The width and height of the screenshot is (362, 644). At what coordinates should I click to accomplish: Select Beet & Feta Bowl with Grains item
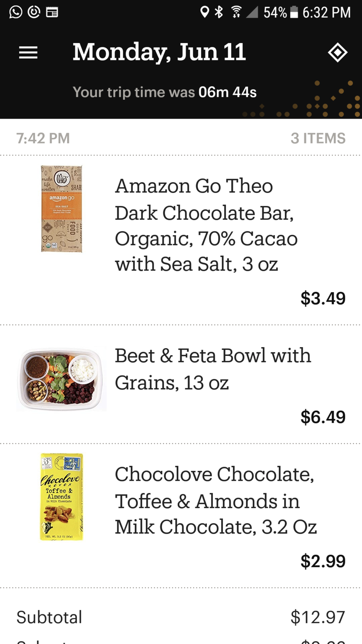(213, 369)
